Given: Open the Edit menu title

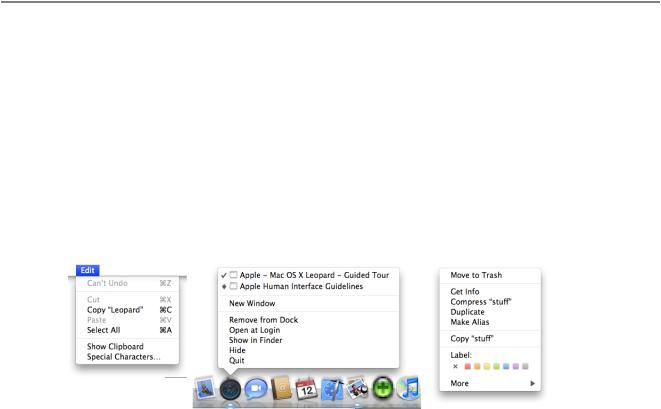Looking at the screenshot, I should [x=88, y=270].
